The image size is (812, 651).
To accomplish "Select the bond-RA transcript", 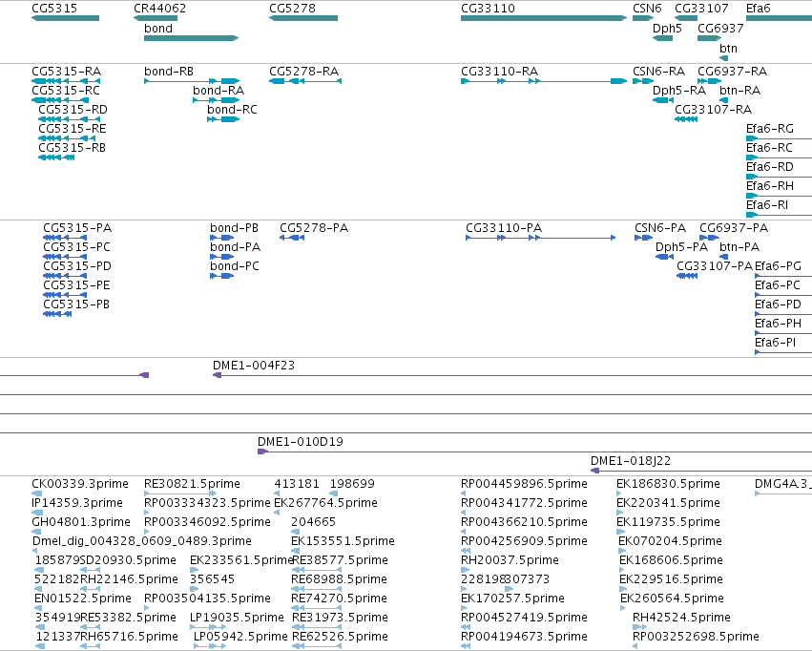I will (x=219, y=91).
